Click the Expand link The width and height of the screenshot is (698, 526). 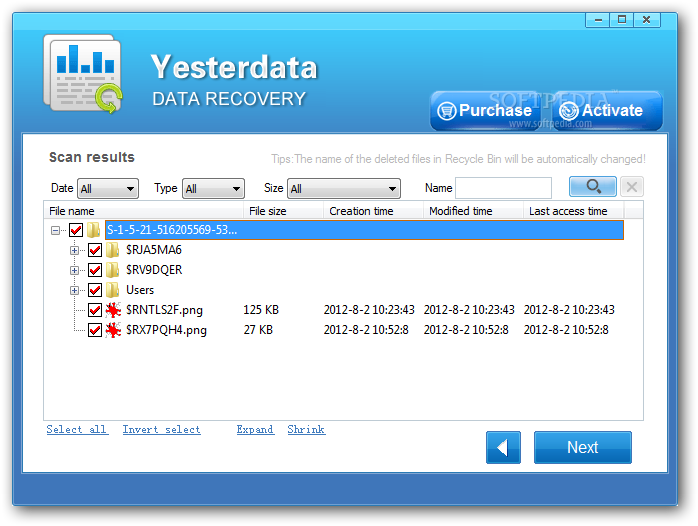255,429
